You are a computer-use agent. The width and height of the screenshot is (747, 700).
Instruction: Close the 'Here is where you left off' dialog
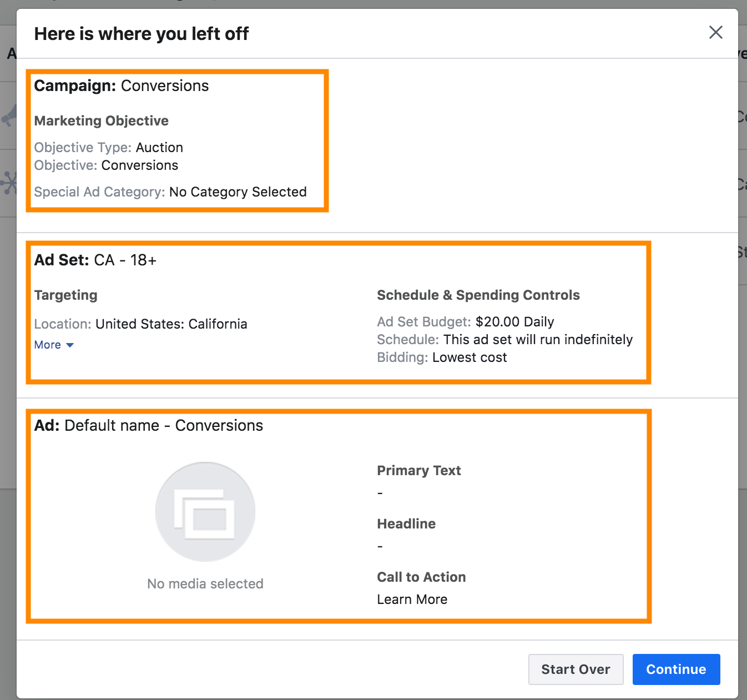pos(715,33)
